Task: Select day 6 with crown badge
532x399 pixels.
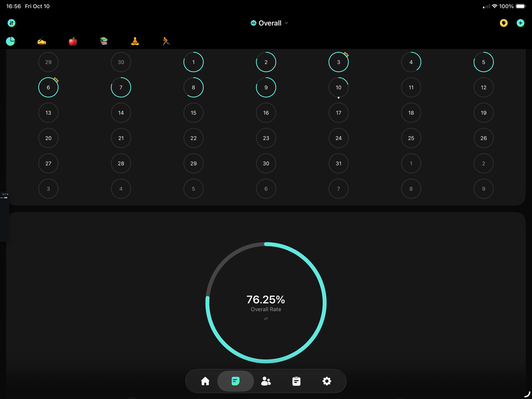Action: tap(48, 87)
